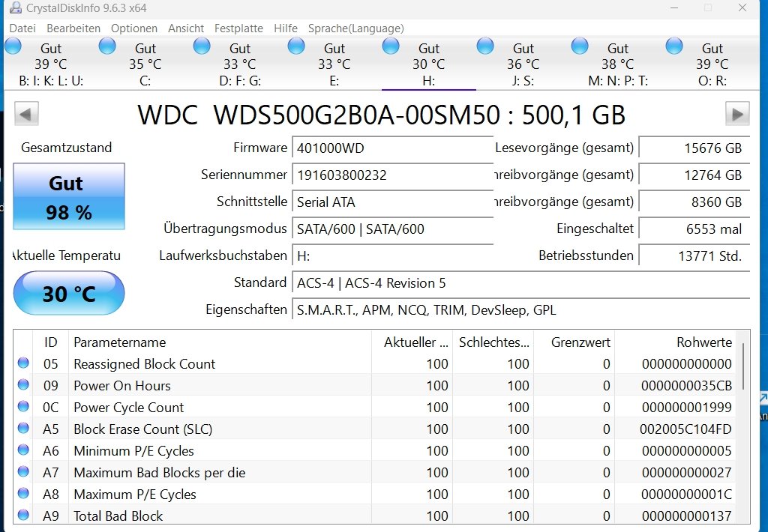Screen dimensions: 768x532
Task: Click the power-on count 6553 mal
Action: (694, 229)
